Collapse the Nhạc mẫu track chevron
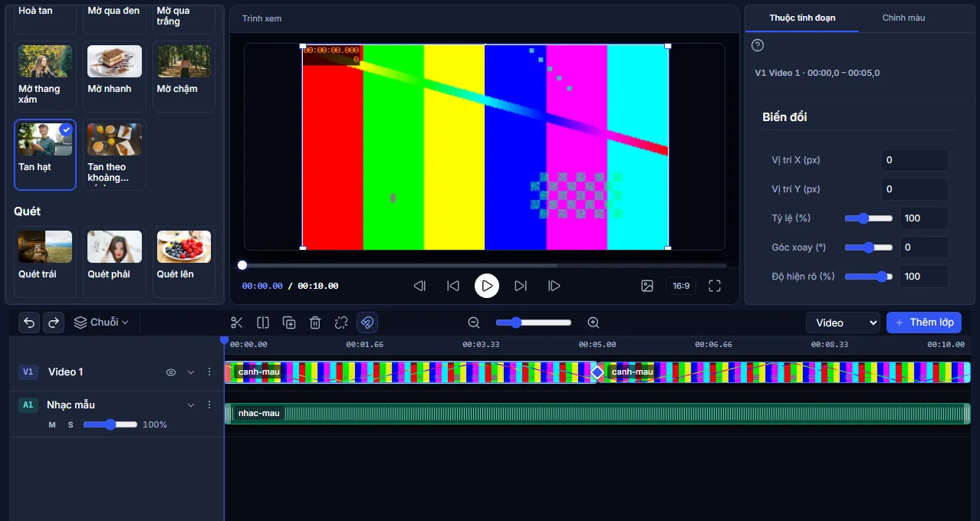980x521 pixels. pyautogui.click(x=191, y=405)
